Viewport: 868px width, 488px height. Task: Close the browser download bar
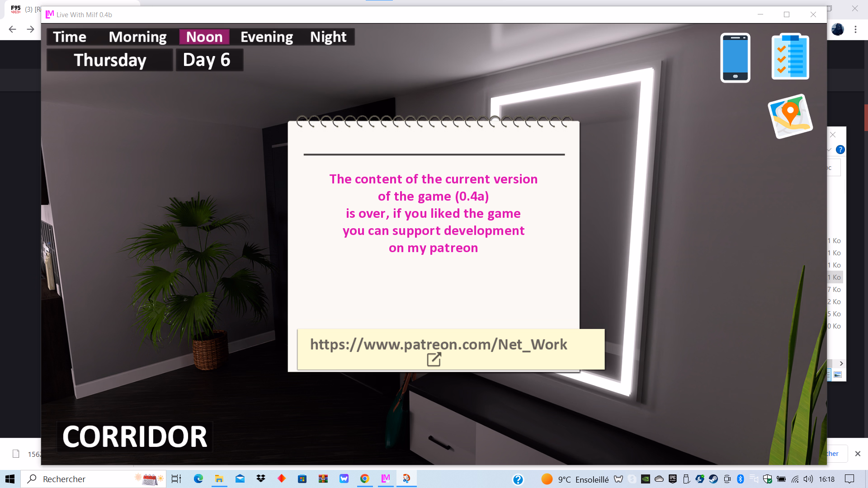click(858, 454)
